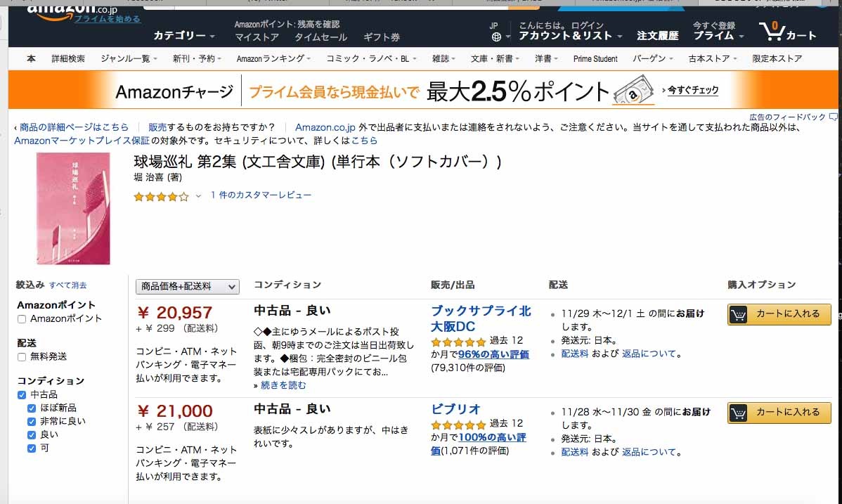Uncheck the 中古品 condition checkbox
842x504 pixels.
pyautogui.click(x=22, y=395)
